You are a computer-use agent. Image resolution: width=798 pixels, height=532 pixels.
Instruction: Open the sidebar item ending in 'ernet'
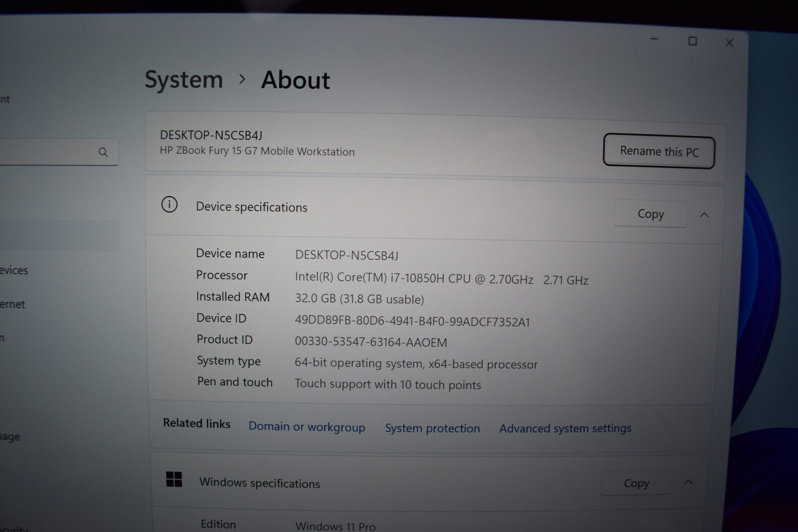[x=12, y=304]
